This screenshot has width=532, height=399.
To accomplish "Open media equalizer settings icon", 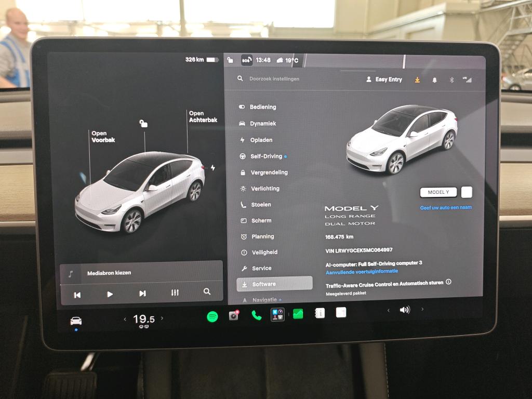I will [175, 292].
